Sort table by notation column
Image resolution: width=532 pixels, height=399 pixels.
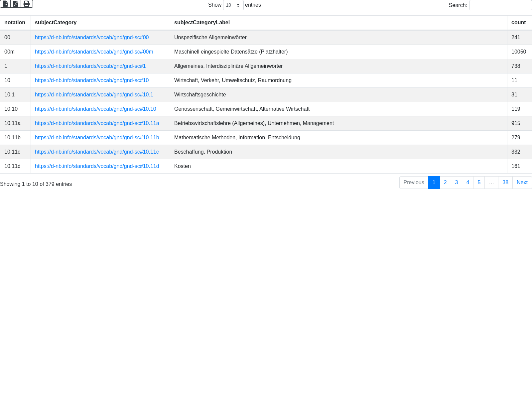click(15, 23)
